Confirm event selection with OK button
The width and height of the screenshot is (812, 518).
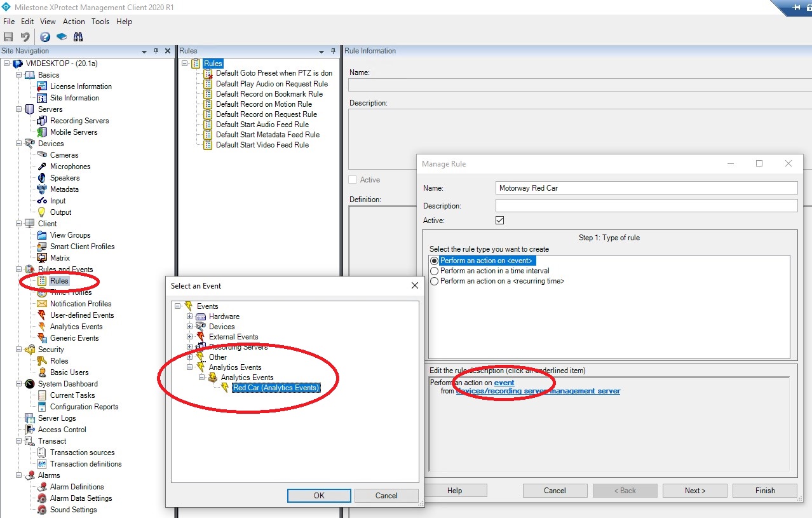coord(319,496)
